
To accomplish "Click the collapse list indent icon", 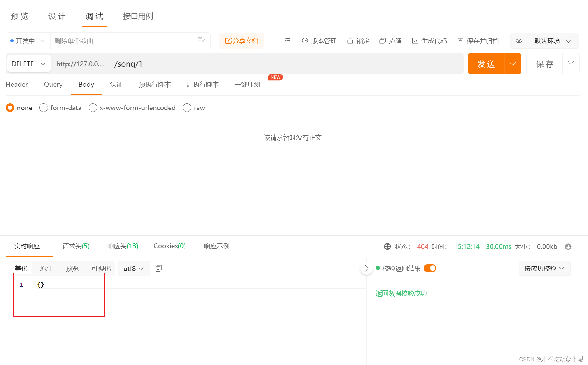I will [x=287, y=41].
